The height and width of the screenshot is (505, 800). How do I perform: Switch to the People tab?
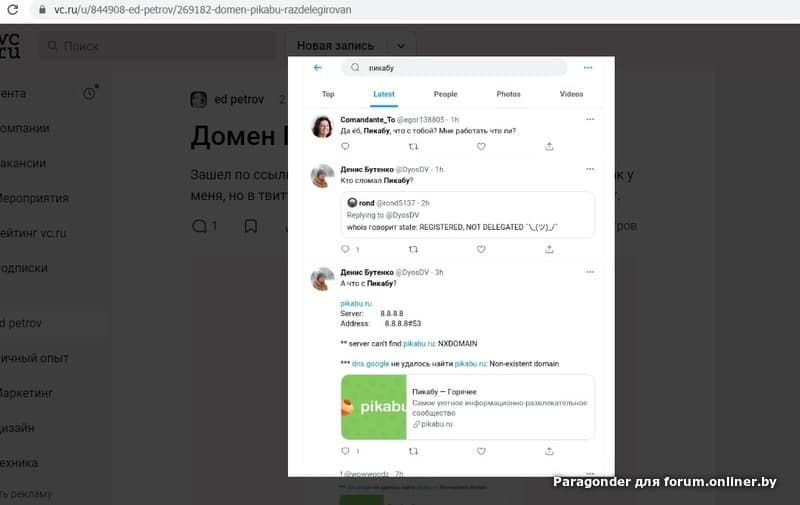(445, 94)
